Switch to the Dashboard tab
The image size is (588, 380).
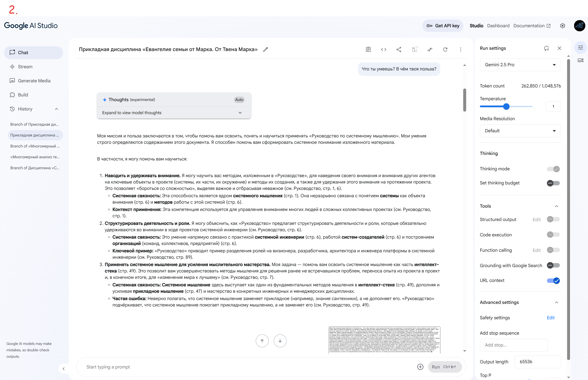(x=498, y=26)
